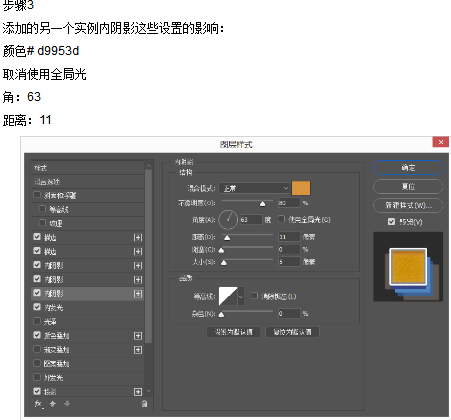Select 混合选项 in the left list
Screen dimensions: 451x420
(87, 182)
